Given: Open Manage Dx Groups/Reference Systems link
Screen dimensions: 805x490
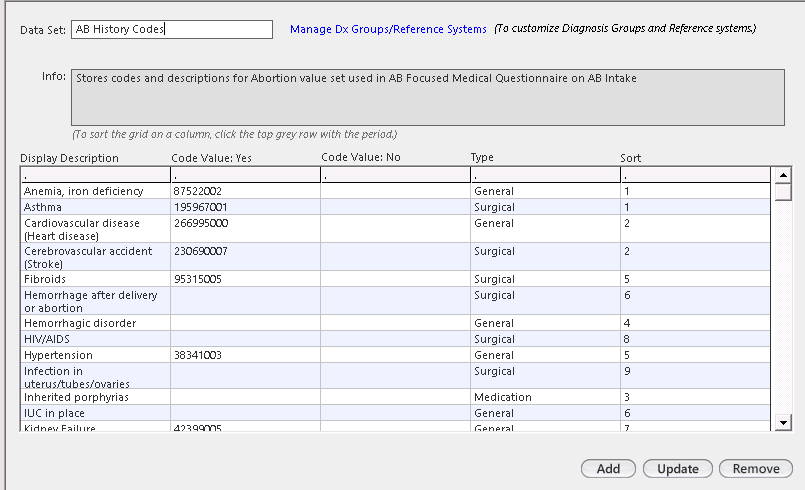Looking at the screenshot, I should [388, 29].
